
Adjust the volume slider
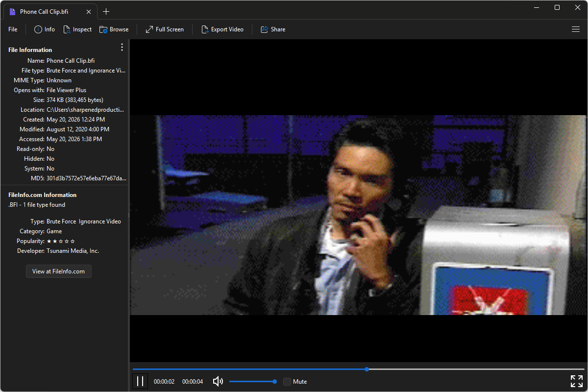[x=253, y=381]
